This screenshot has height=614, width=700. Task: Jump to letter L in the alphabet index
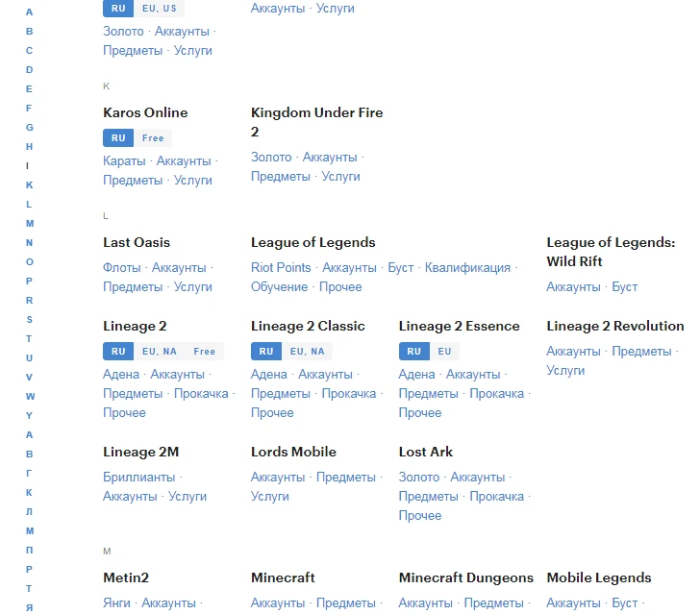click(x=29, y=204)
